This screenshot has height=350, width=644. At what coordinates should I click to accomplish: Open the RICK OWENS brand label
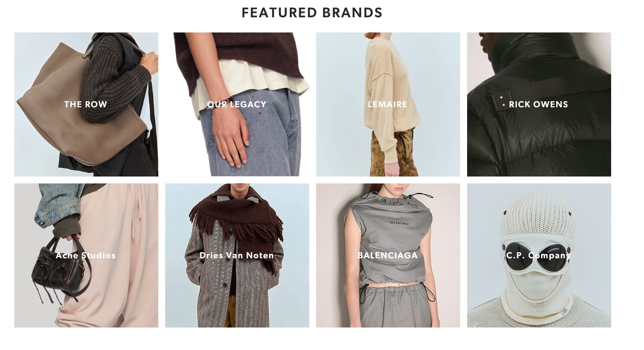coord(538,104)
